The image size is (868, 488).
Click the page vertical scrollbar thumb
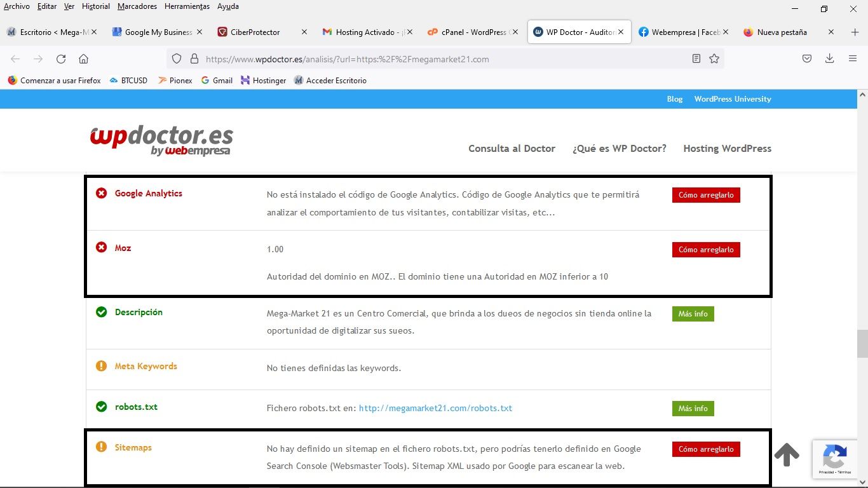tap(862, 344)
